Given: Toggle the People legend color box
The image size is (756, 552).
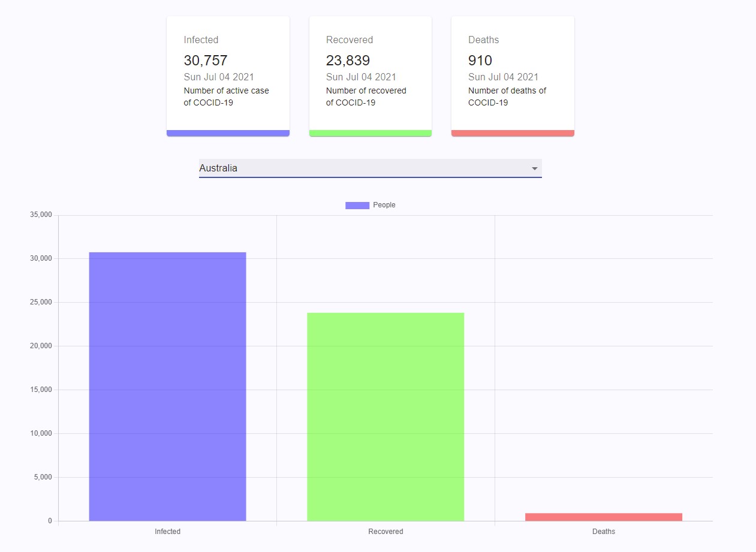Looking at the screenshot, I should [357, 206].
